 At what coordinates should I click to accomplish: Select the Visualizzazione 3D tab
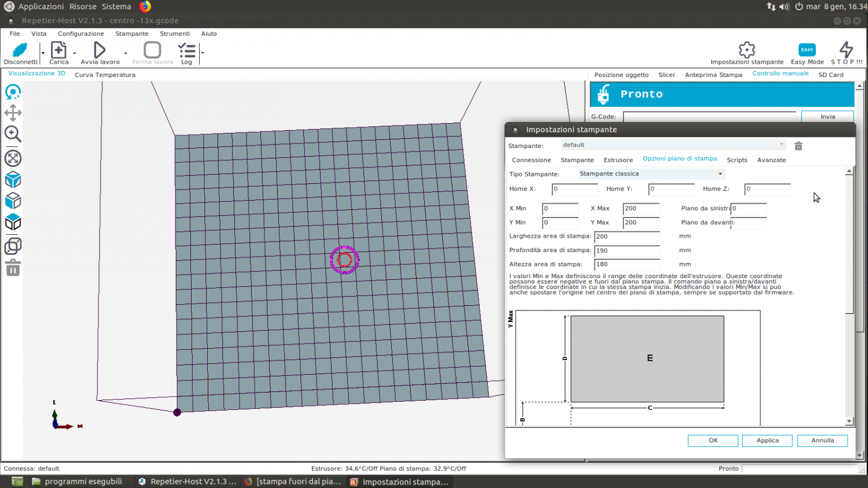tap(37, 73)
